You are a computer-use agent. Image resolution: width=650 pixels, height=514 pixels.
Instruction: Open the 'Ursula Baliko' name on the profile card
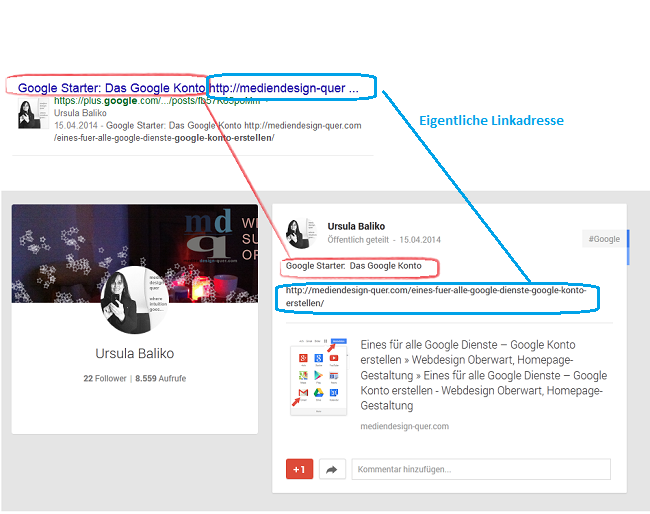135,354
